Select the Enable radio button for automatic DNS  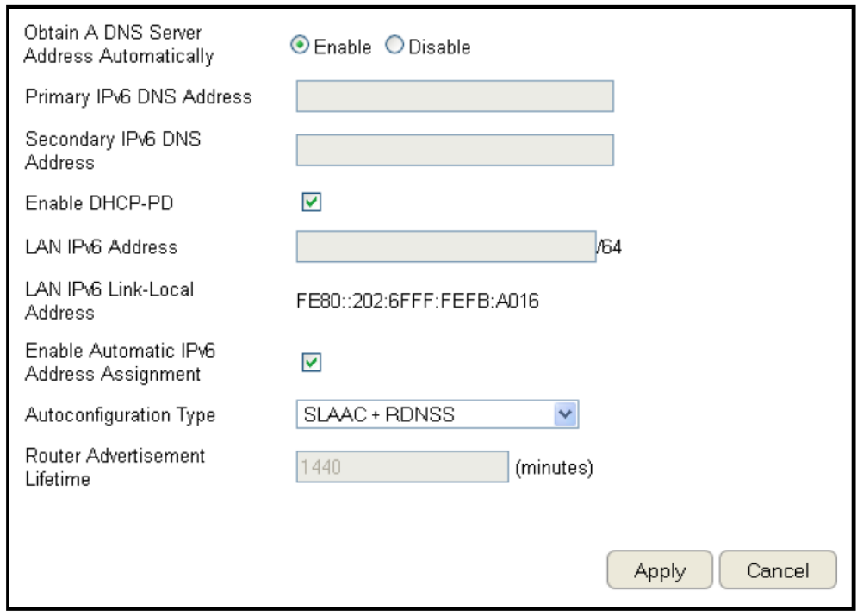point(301,47)
